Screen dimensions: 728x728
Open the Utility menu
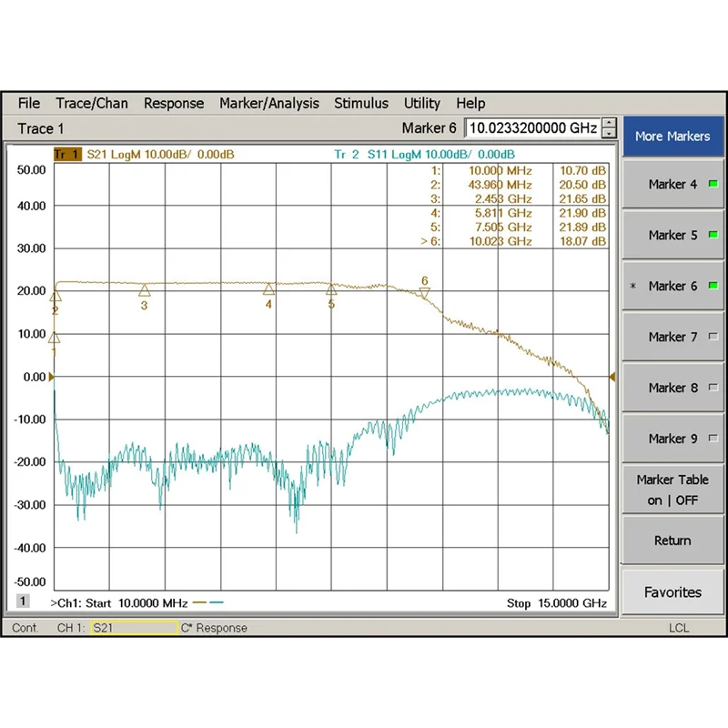tap(422, 103)
